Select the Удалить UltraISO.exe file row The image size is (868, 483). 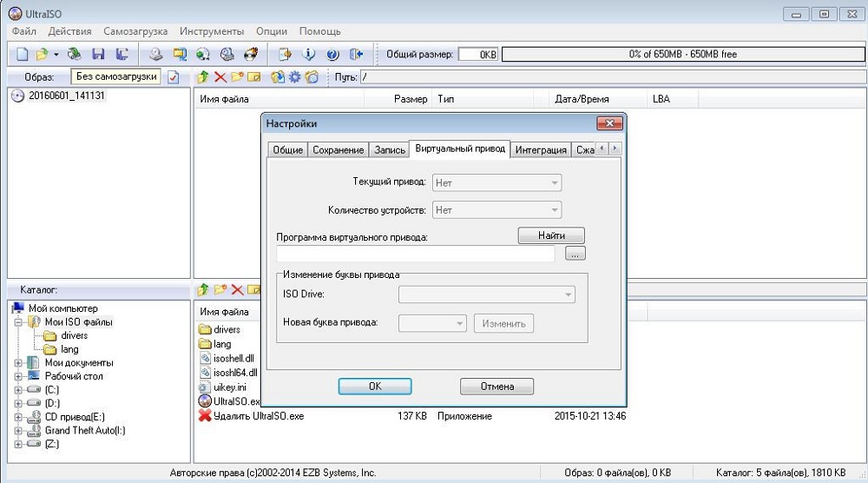tap(412, 416)
